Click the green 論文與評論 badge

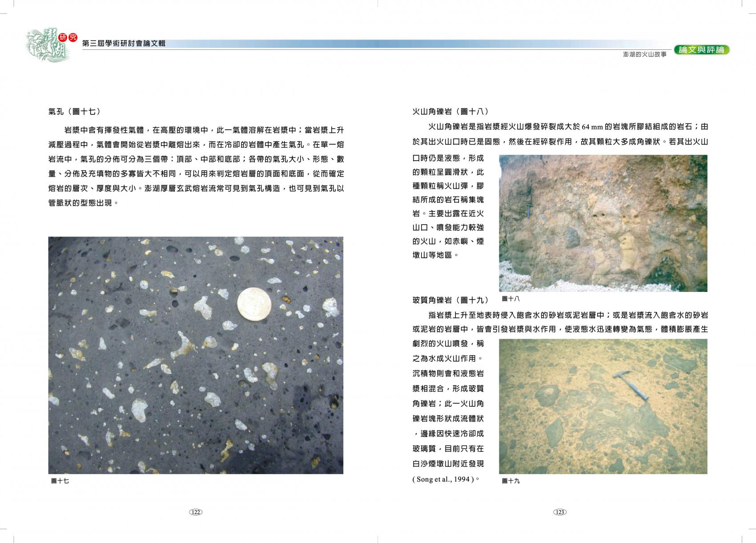(x=701, y=50)
